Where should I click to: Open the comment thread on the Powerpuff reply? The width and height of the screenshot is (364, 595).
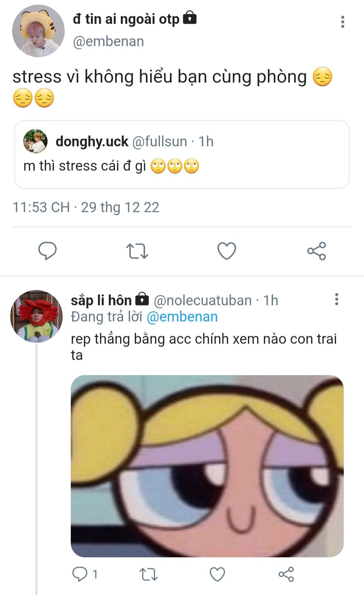pyautogui.click(x=80, y=574)
